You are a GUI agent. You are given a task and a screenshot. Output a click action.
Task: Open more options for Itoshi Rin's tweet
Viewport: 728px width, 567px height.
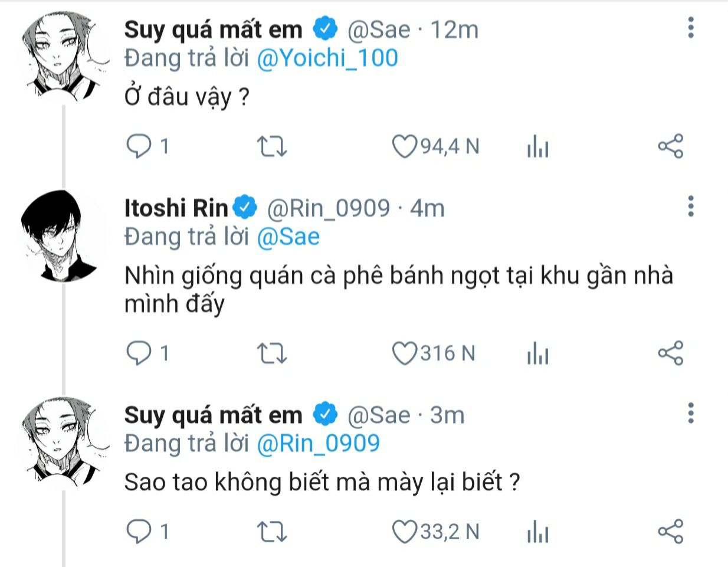691,206
